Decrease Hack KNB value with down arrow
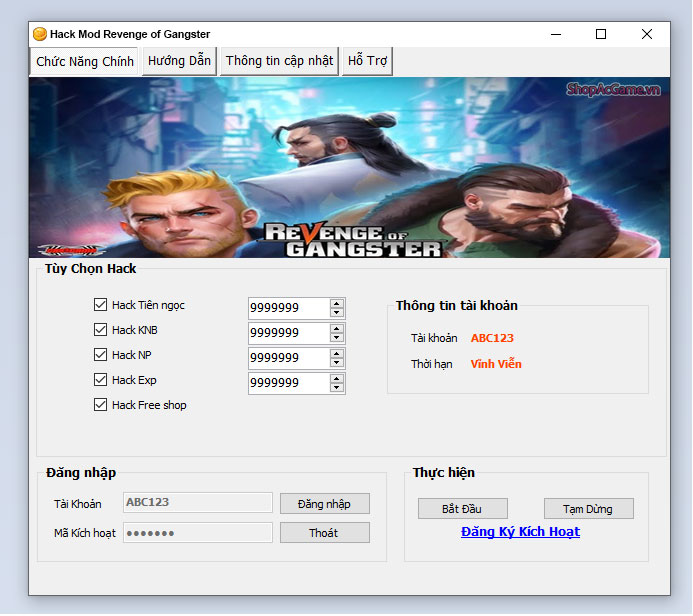Screen dimensions: 693x616 (x=337, y=338)
